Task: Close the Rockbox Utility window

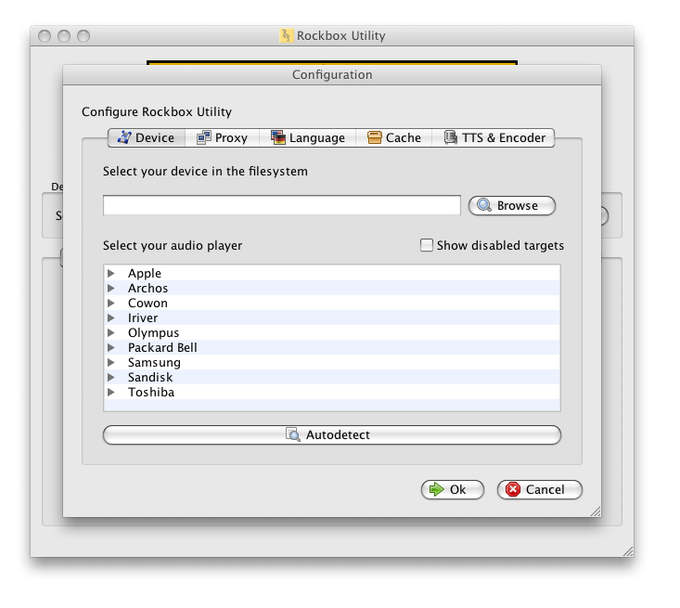Action: click(44, 36)
